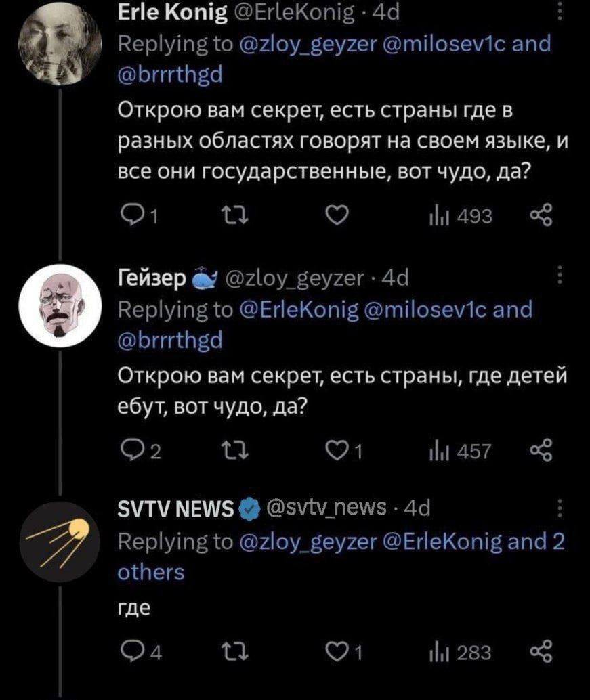Open more options on Erle Konig's tweet
The image size is (590, 700).
[559, 15]
